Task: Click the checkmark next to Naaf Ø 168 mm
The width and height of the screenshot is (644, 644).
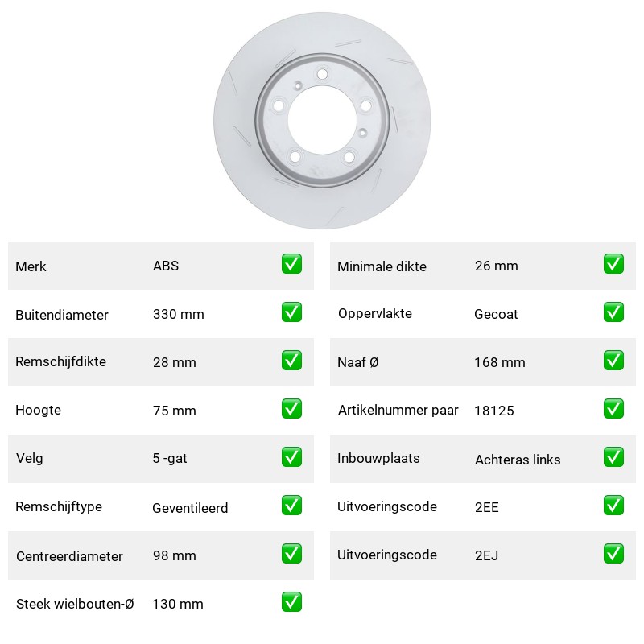Action: (x=613, y=360)
